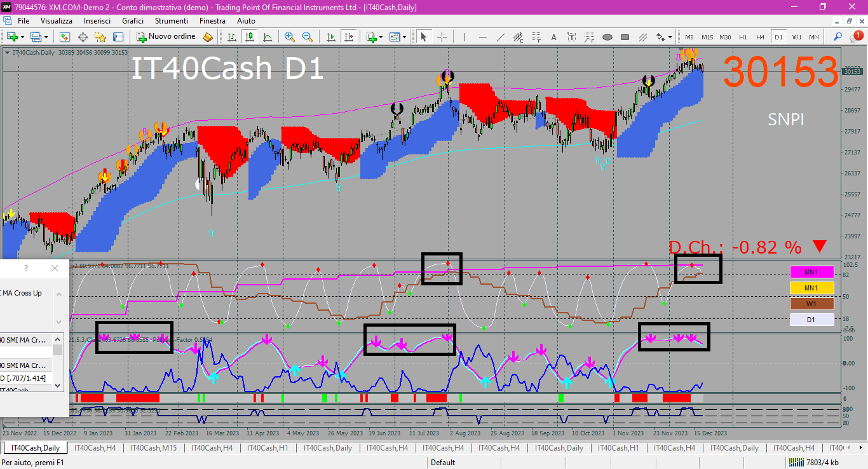Viewport: 868px width, 469px height.
Task: Click the Default profile status bar entry
Action: (443, 463)
